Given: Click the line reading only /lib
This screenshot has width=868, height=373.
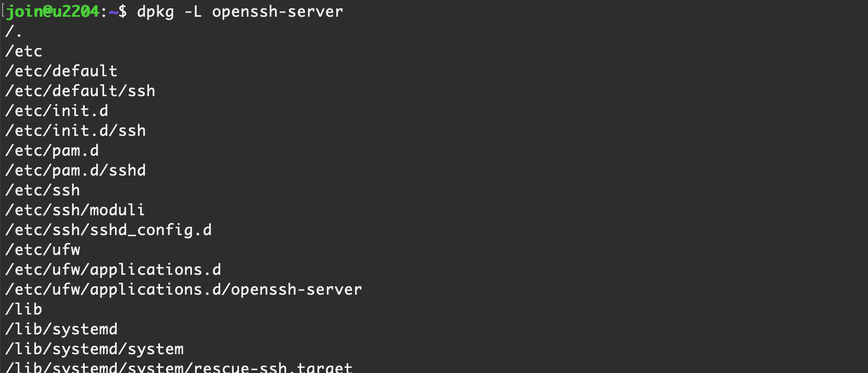Looking at the screenshot, I should pos(24,309).
